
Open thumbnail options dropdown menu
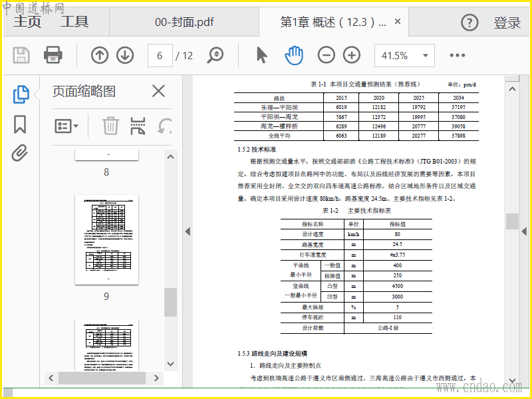coord(66,126)
